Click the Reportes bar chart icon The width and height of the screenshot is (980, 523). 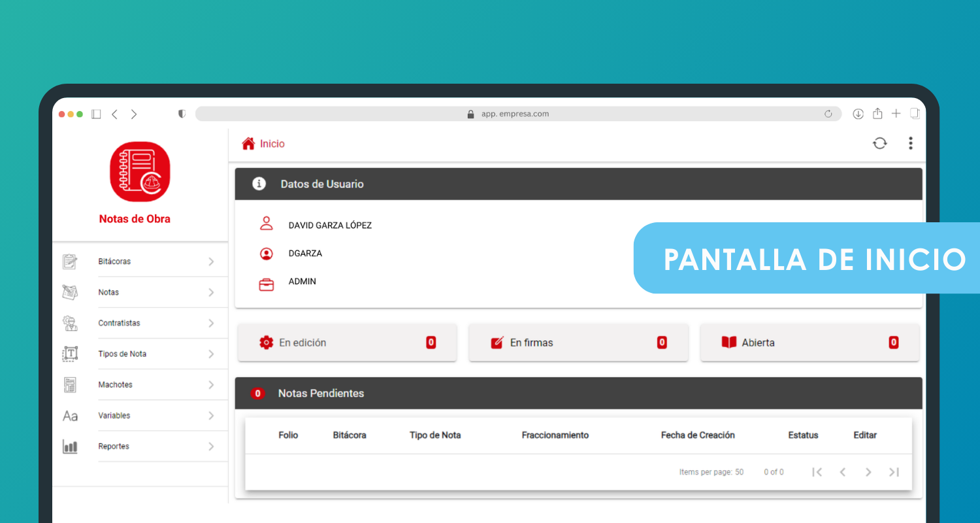(x=70, y=447)
